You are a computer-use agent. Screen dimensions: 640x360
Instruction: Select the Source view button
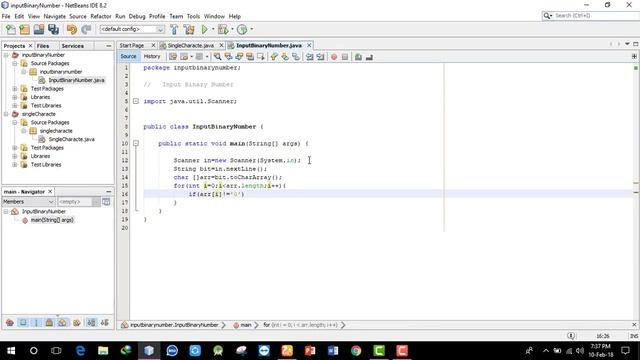[x=128, y=57]
